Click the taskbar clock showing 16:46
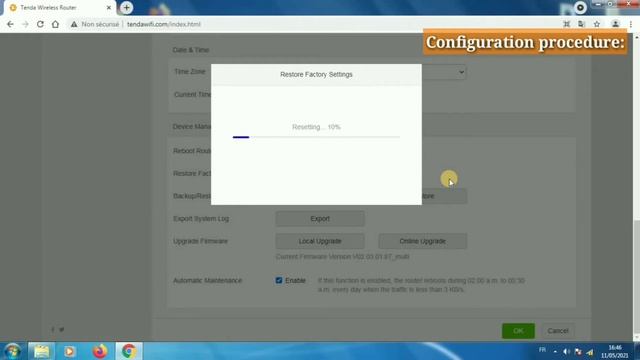Image resolution: width=640 pixels, height=360 pixels. click(614, 351)
